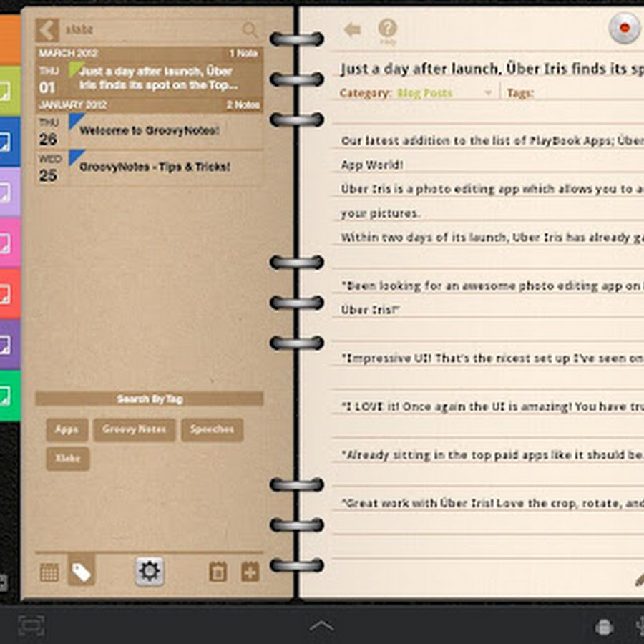Filter by the Speeches tag
644x644 pixels.
[x=212, y=430]
